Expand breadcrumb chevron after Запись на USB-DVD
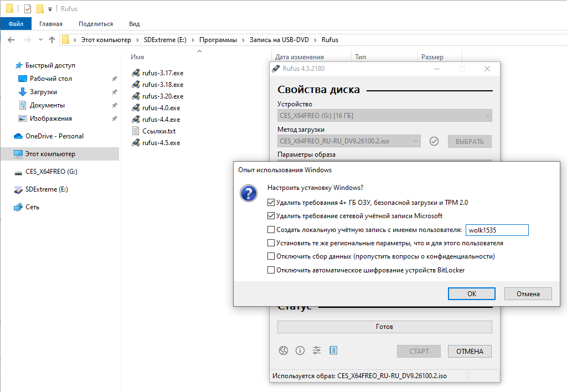This screenshot has width=567, height=392. click(315, 40)
